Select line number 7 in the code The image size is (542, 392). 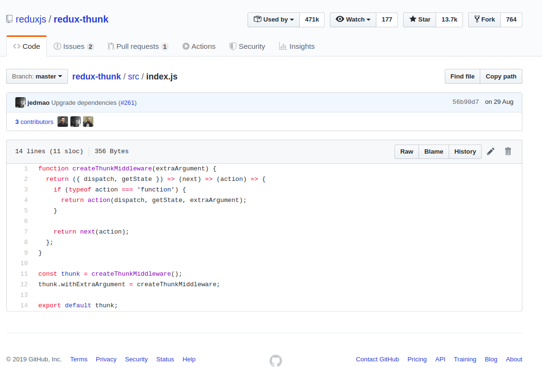26,232
